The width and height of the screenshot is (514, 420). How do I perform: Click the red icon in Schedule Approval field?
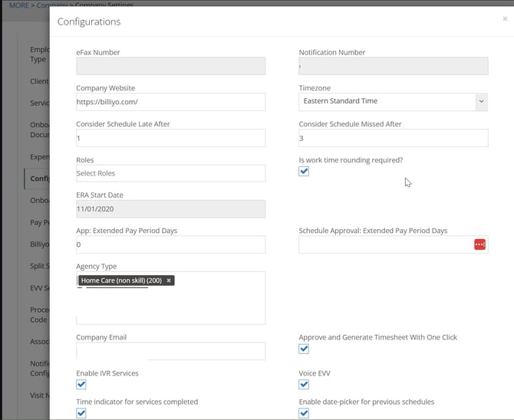click(479, 244)
